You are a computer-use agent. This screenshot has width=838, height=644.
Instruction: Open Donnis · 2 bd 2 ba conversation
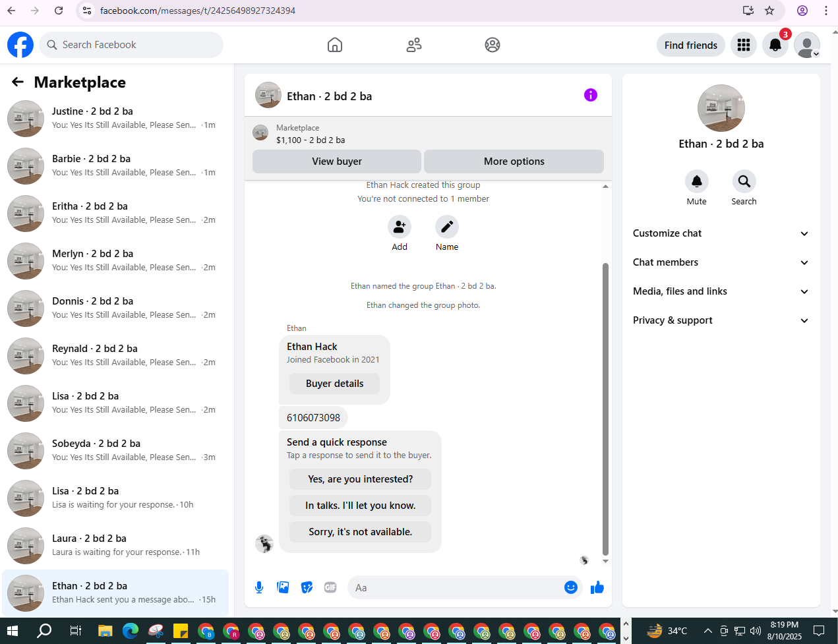(x=115, y=308)
